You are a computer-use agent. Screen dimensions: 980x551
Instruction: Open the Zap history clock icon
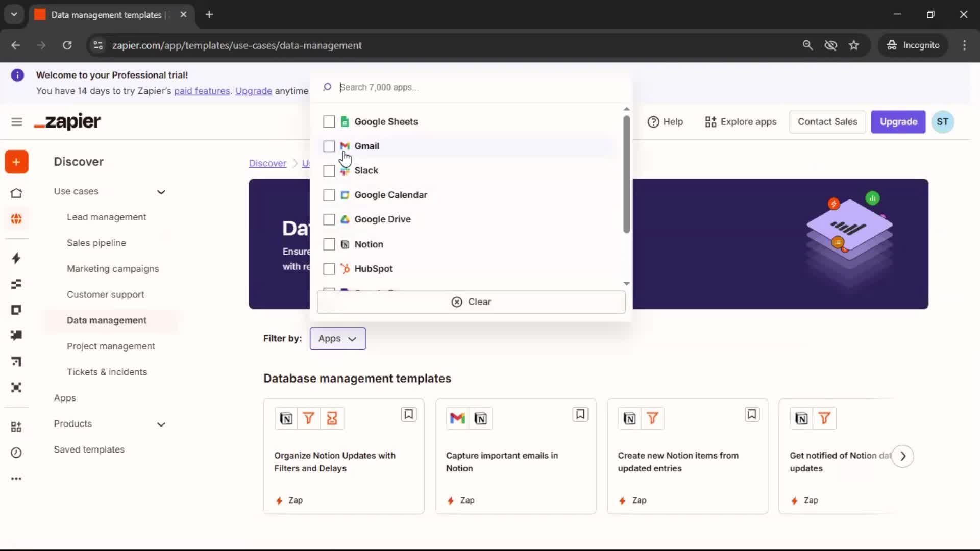[x=16, y=453]
